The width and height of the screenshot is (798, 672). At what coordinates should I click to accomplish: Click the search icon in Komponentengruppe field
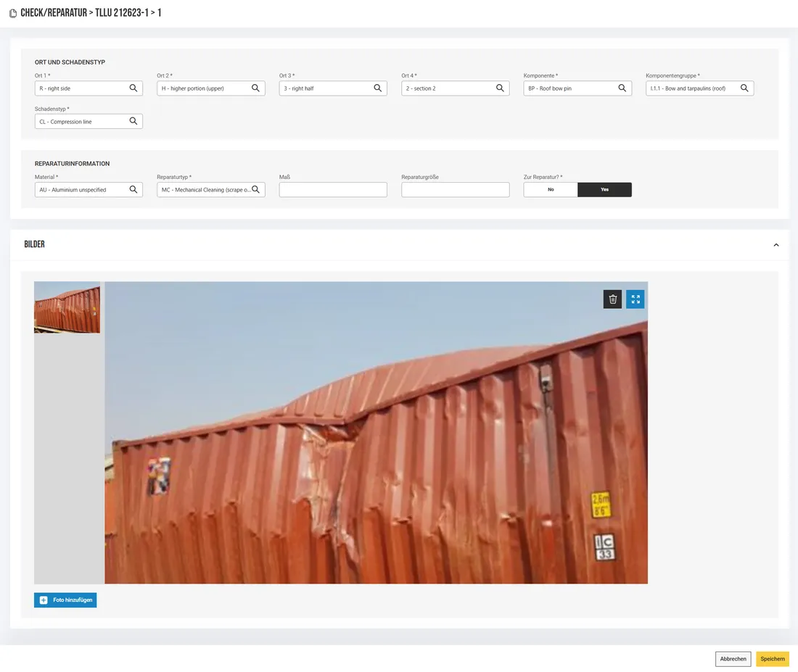click(744, 88)
